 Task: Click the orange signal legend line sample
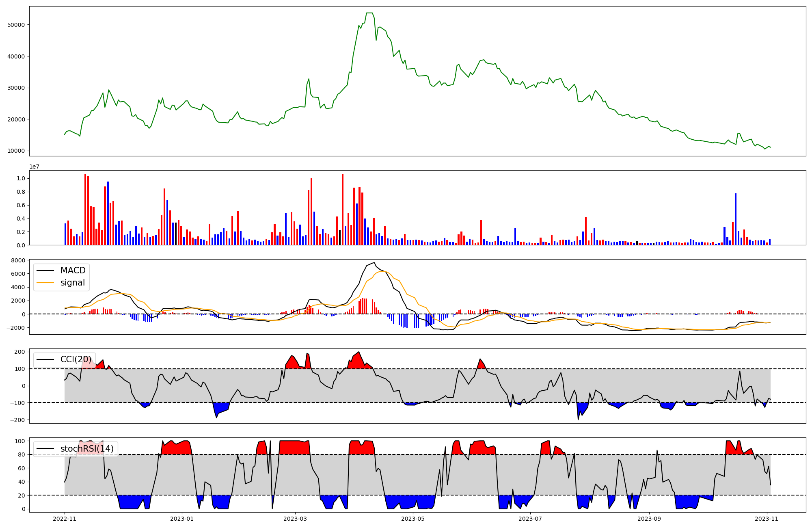45,283
